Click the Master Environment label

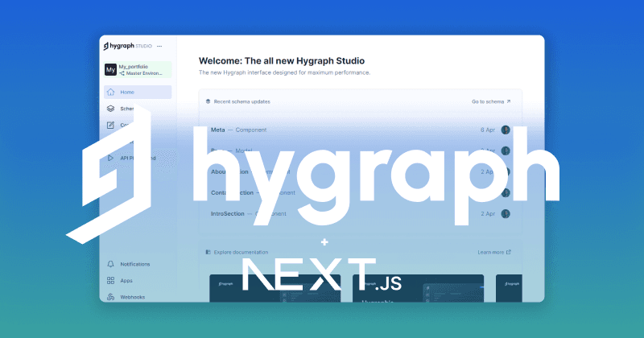[144, 73]
